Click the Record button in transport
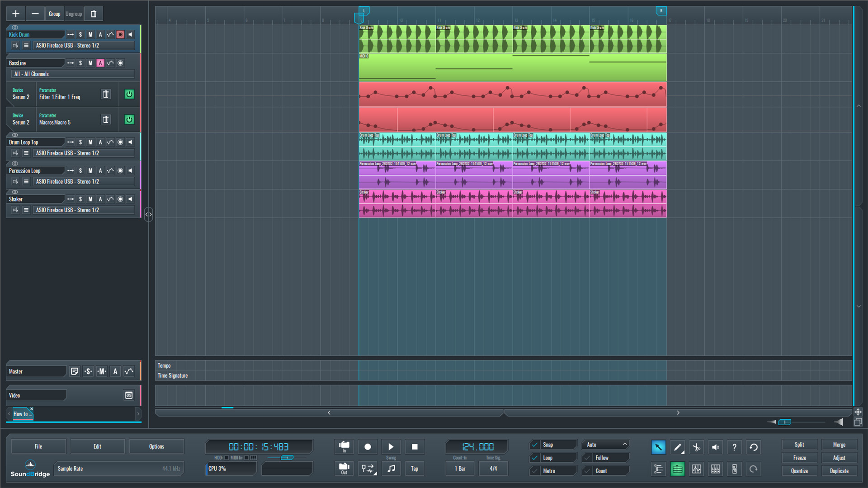Viewport: 868px width, 488px height. (368, 447)
